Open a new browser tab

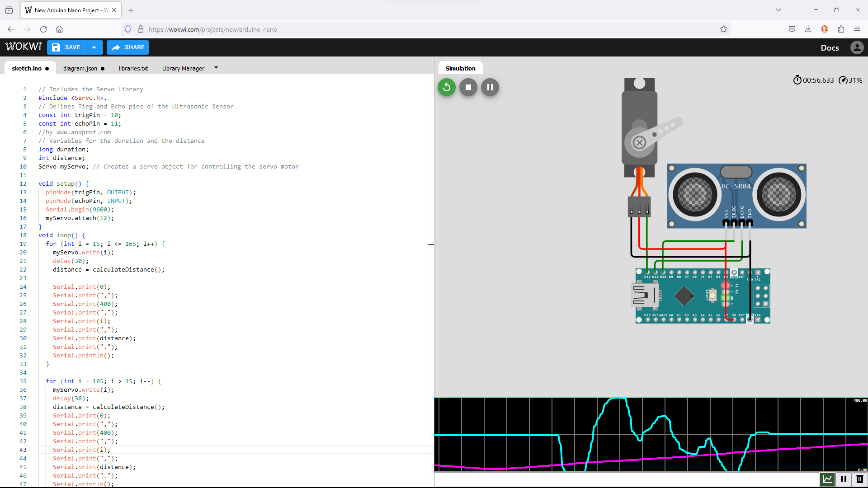[x=131, y=10]
